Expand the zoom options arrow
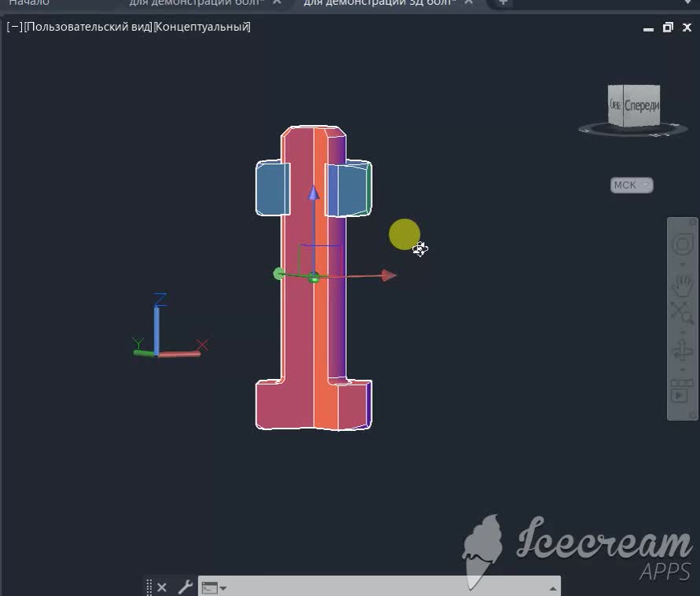The height and width of the screenshot is (596, 700). click(x=682, y=332)
